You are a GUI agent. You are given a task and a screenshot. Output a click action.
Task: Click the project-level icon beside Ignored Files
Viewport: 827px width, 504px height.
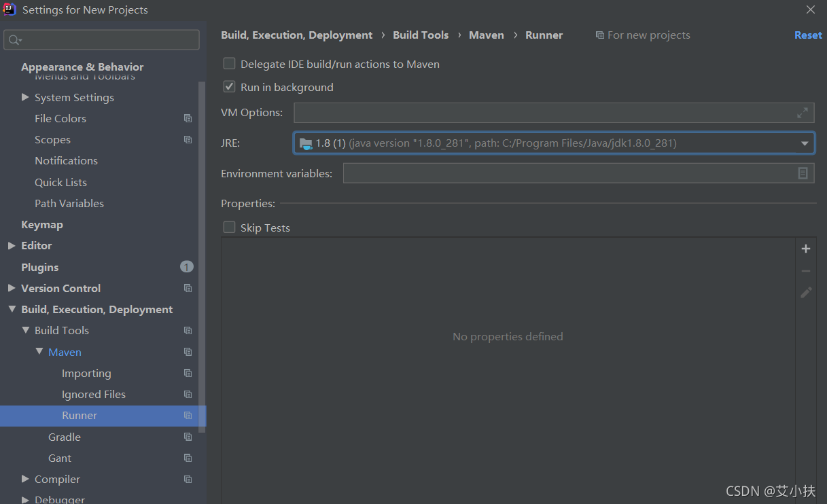tap(188, 394)
